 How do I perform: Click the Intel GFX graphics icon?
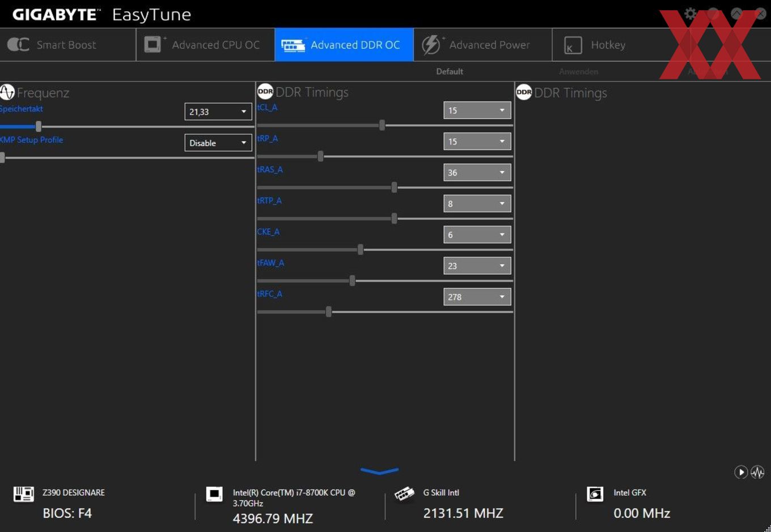click(595, 494)
